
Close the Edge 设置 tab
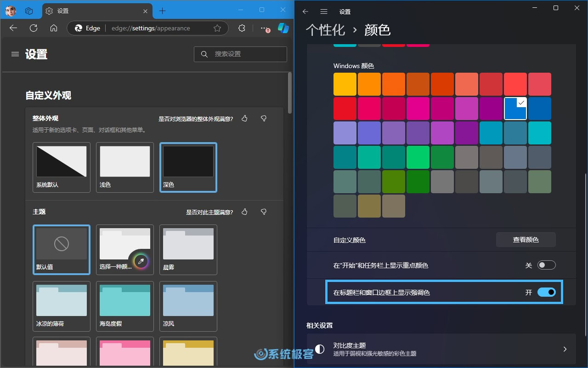[x=145, y=11]
